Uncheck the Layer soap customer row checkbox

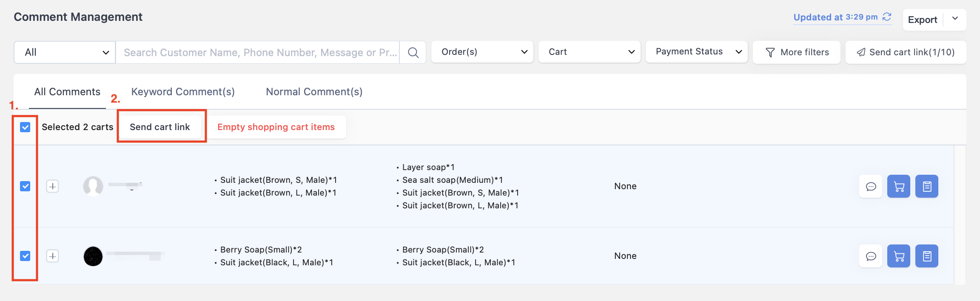tap(25, 186)
